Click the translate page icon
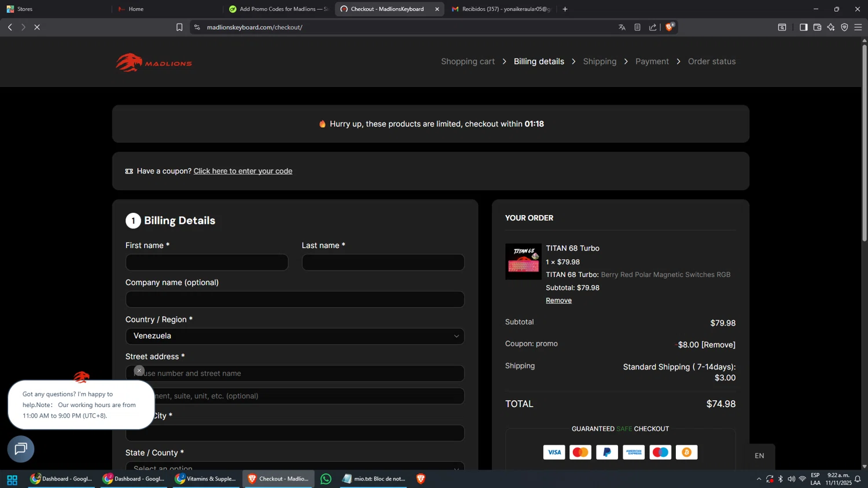The image size is (868, 488). tap(622, 27)
